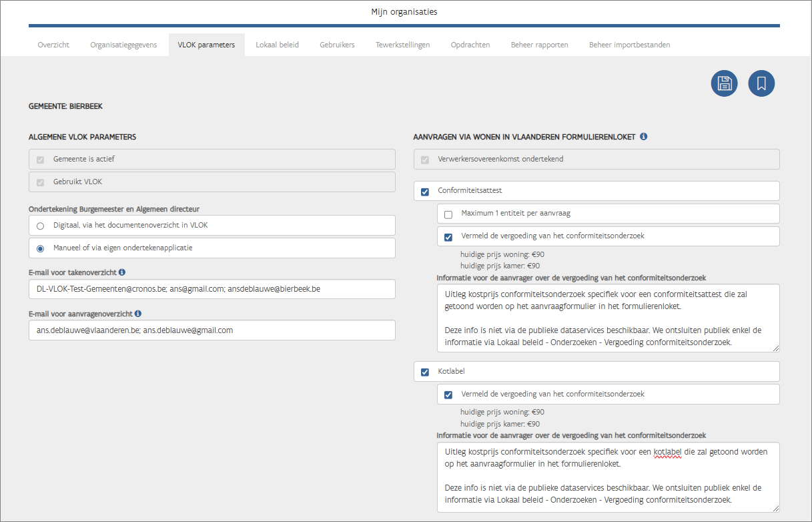Screen dimensions: 812x522
Task: Uncheck the Kotlabel checkbox
Action: 425,372
